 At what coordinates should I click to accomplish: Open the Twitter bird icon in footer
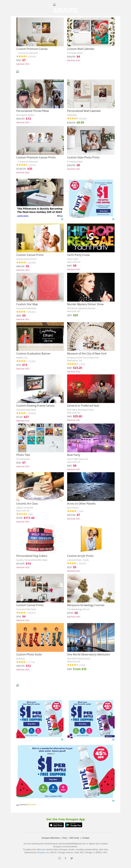[71, 858]
